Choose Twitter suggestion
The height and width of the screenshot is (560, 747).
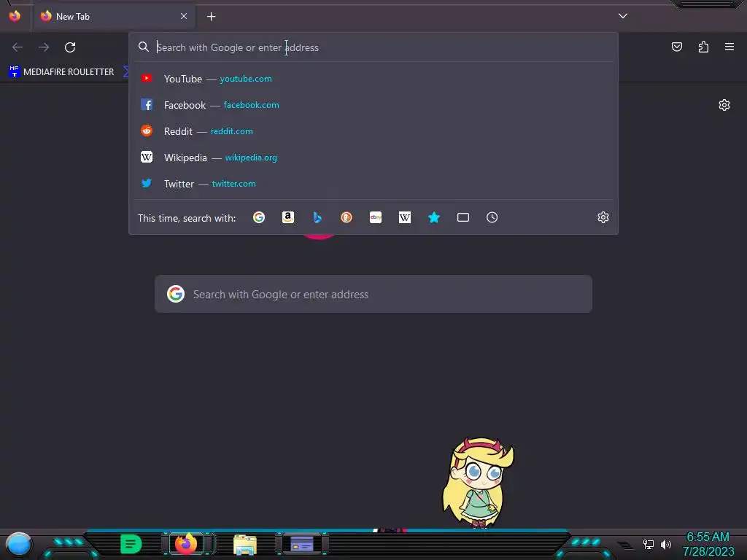(373, 183)
